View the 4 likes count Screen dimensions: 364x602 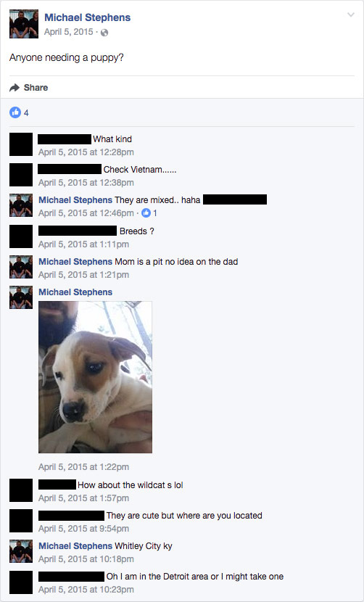click(26, 113)
